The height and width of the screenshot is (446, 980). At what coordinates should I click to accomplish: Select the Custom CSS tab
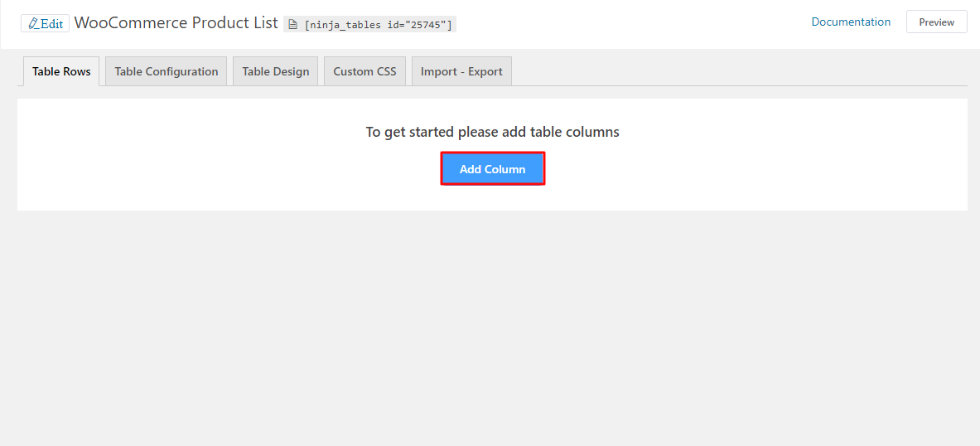[364, 71]
